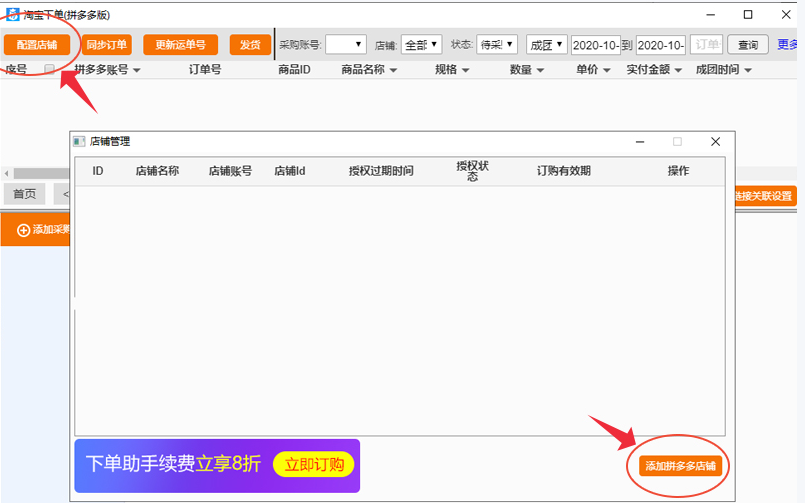
Task: Click the 发货 button
Action: [x=250, y=45]
